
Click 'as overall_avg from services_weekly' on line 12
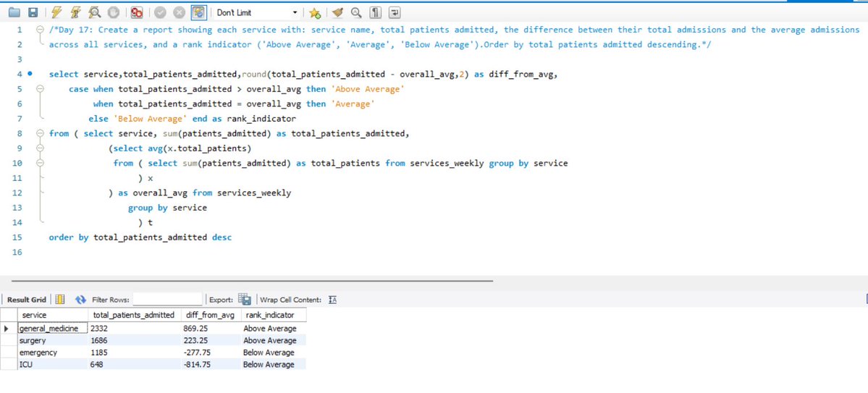205,193
